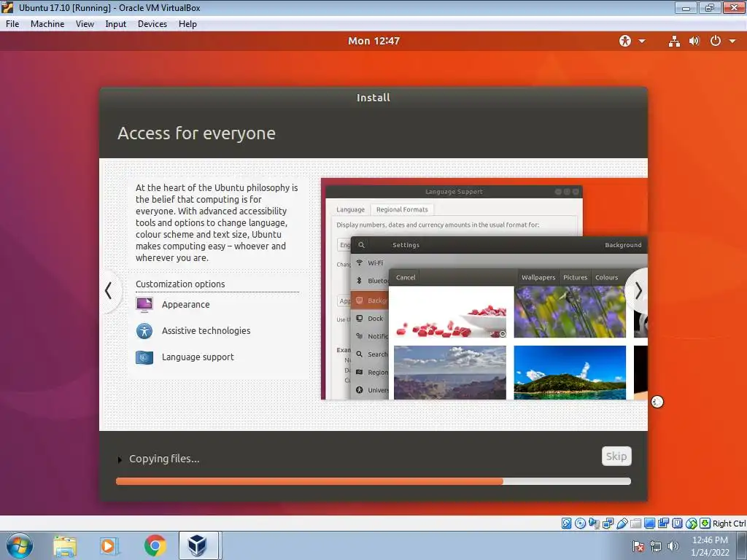Screen dimensions: 747x560
Task: Open the Mon 12:47 clock in Ubuntu top bar
Action: (373, 41)
